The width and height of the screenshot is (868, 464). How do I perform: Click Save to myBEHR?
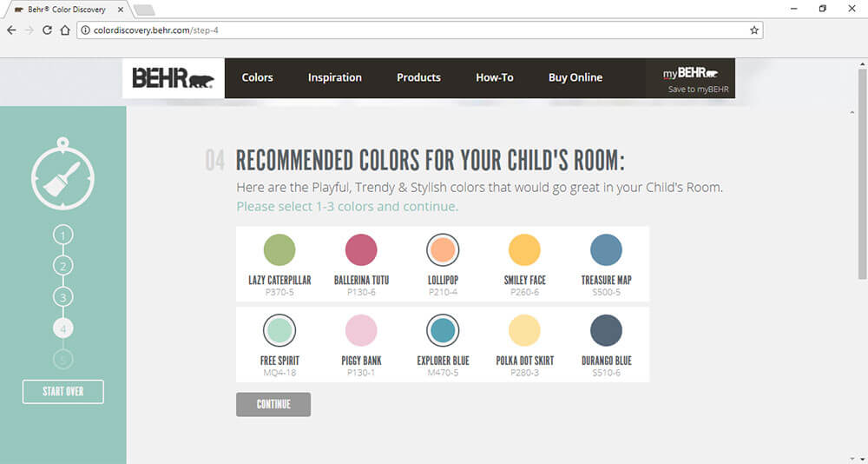pos(698,89)
